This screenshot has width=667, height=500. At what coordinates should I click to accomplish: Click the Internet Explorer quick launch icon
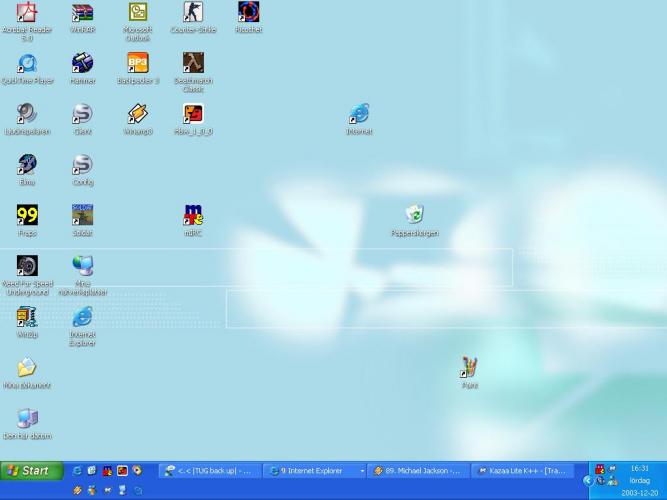click(77, 471)
